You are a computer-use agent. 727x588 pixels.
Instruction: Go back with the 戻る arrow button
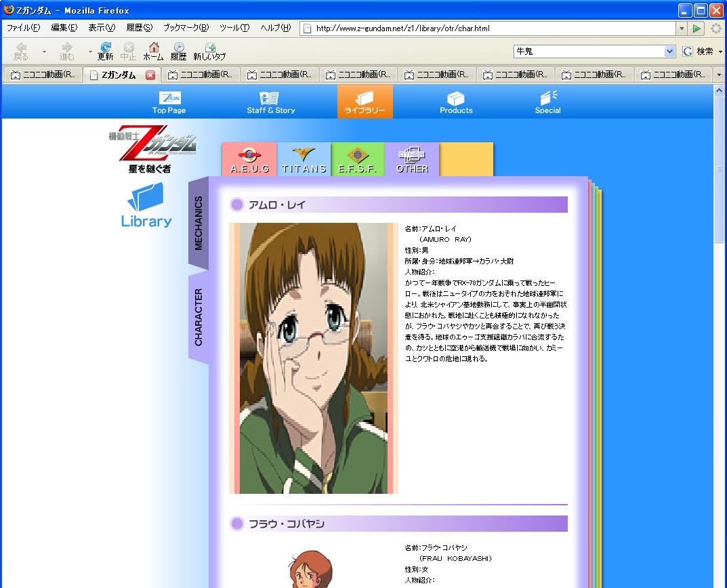(21, 51)
